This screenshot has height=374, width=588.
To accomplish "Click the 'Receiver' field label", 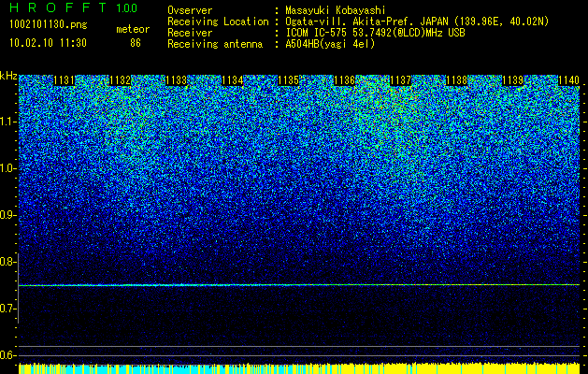I will (x=190, y=33).
